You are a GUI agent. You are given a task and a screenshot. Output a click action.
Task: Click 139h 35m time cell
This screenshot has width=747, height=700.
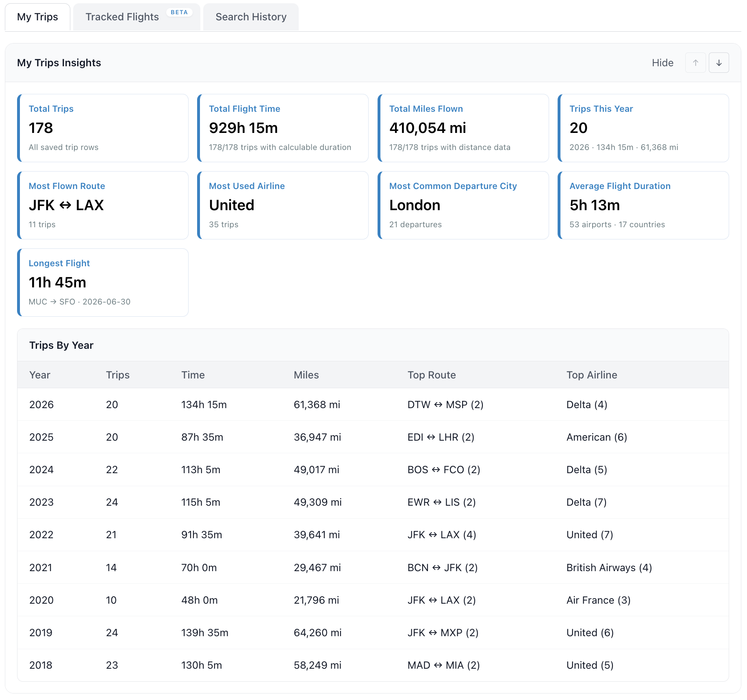point(205,633)
